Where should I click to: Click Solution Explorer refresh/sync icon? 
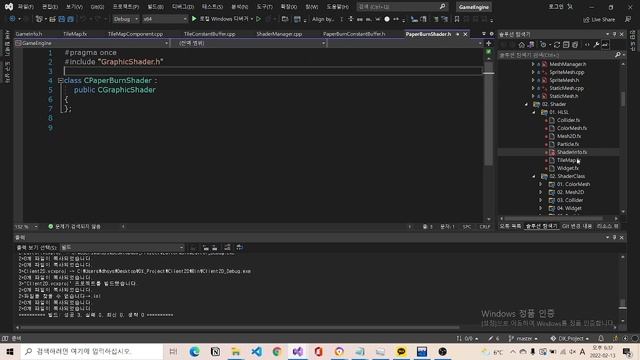pos(557,45)
